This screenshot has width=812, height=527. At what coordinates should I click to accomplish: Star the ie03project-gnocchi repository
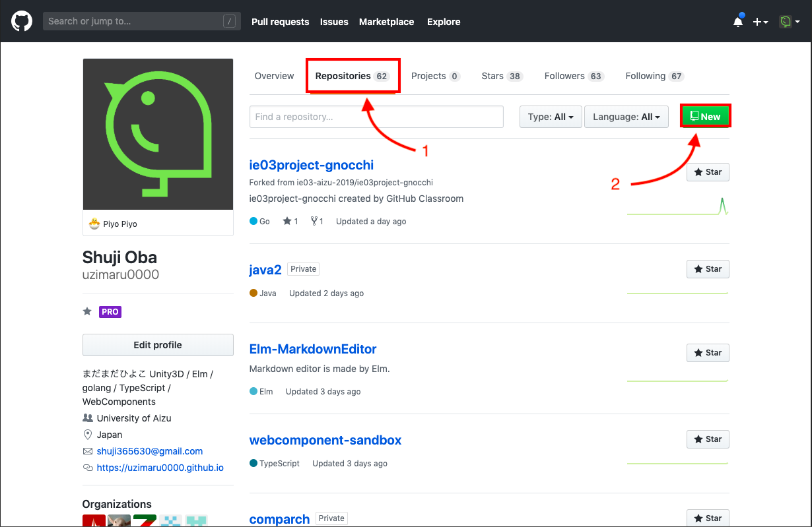coord(708,172)
